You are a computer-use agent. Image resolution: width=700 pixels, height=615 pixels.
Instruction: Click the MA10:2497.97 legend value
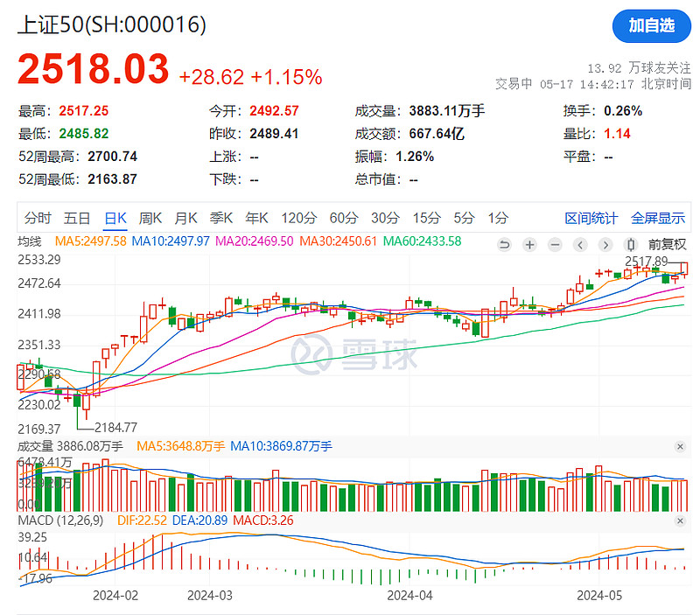pyautogui.click(x=171, y=241)
